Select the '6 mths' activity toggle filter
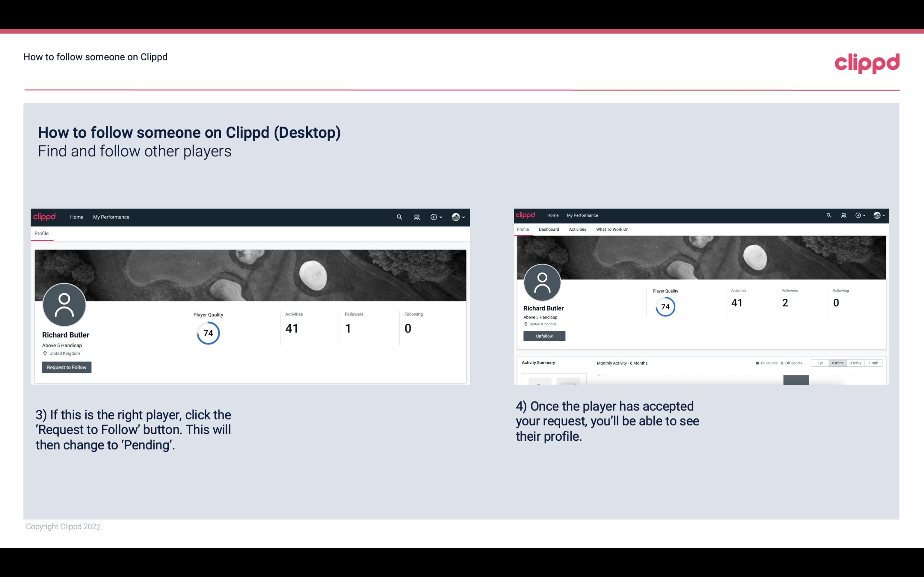Screen dimensions: 924x577 [x=838, y=363]
